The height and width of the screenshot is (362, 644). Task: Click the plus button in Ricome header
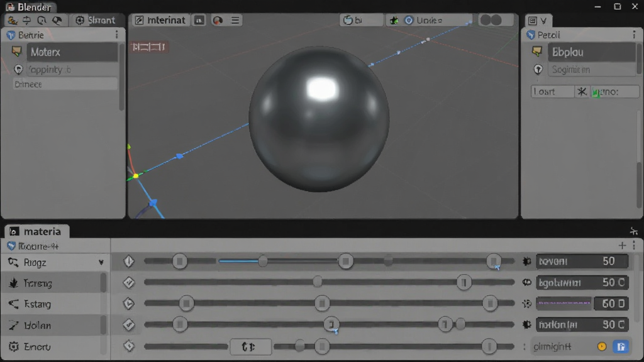[x=622, y=246]
